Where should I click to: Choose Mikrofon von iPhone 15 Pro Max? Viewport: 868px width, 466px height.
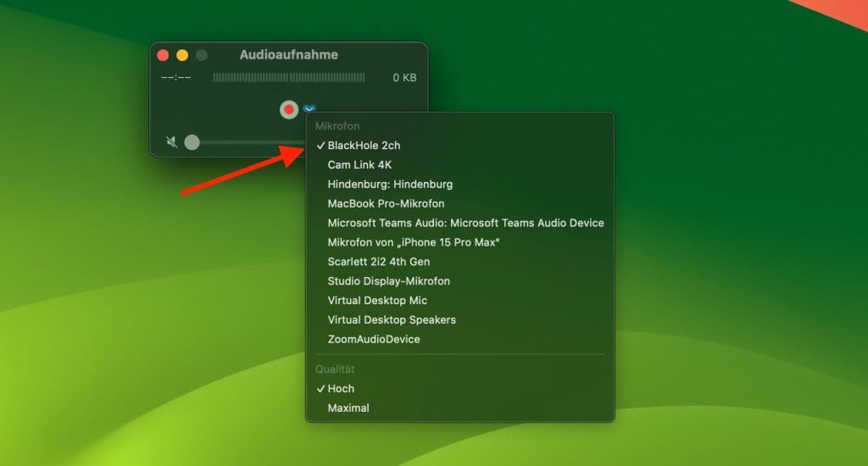point(460,242)
